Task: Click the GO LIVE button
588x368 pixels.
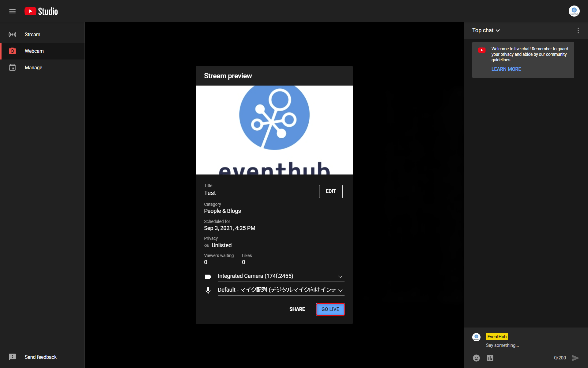Action: coord(330,309)
